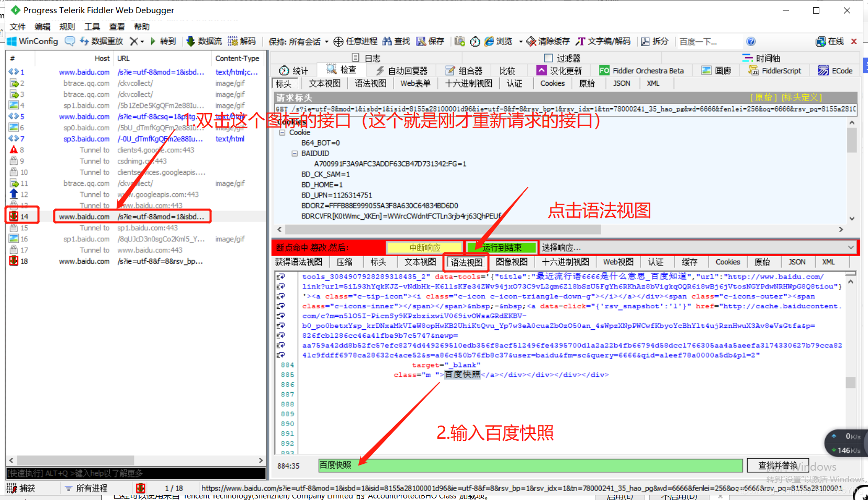Toggle 解码 decode option

point(242,41)
